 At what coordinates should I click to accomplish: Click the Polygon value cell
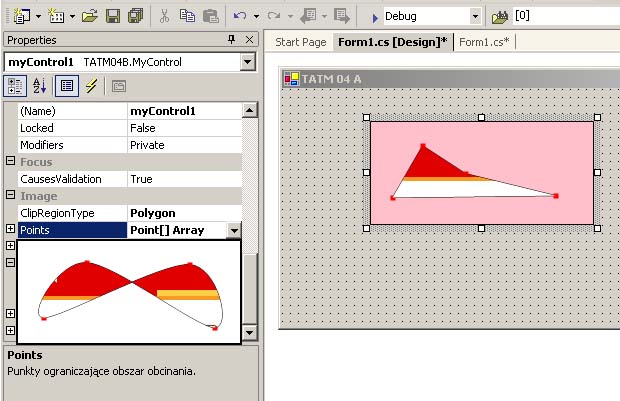click(184, 213)
